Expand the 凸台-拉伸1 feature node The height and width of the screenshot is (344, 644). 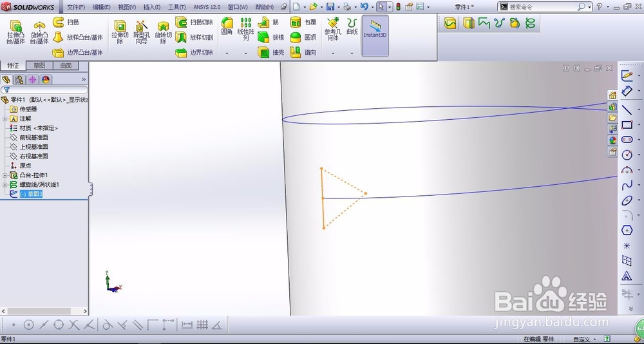click(5, 175)
